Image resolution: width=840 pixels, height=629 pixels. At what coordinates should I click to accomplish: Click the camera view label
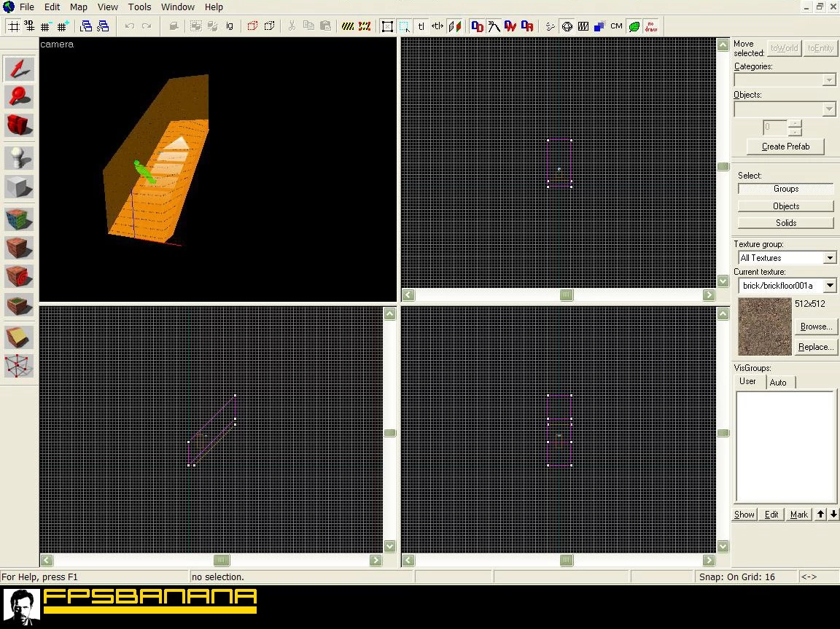(57, 44)
